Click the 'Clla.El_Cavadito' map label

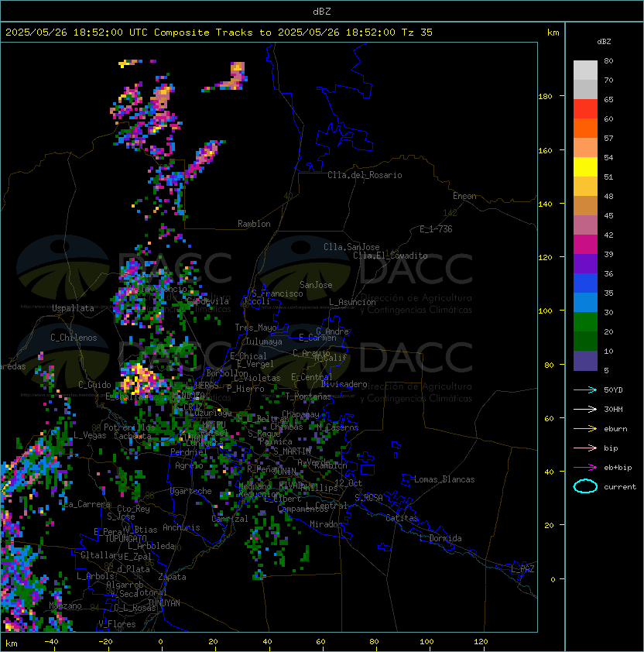[390, 256]
